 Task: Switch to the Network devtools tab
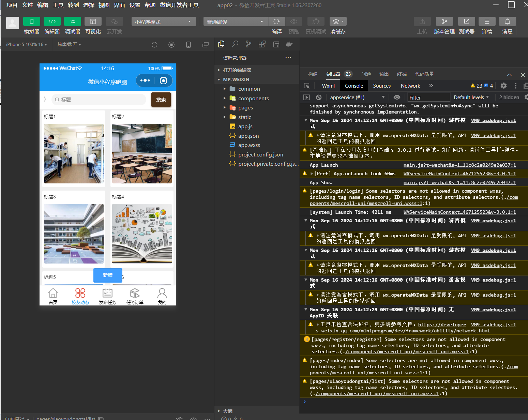(410, 86)
